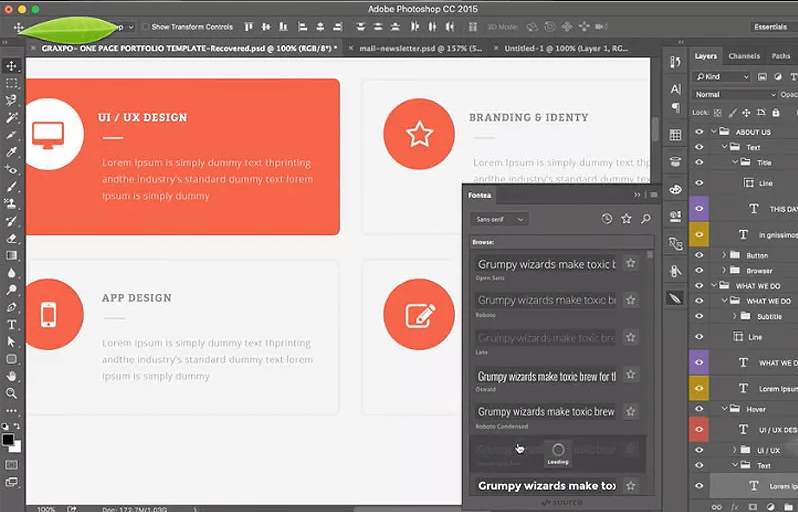This screenshot has height=512, width=798.
Task: Enable Show Transform Controls checkbox
Action: tap(146, 27)
